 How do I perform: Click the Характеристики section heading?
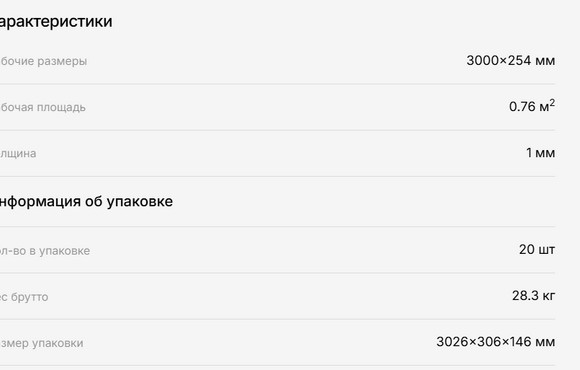coord(56,21)
